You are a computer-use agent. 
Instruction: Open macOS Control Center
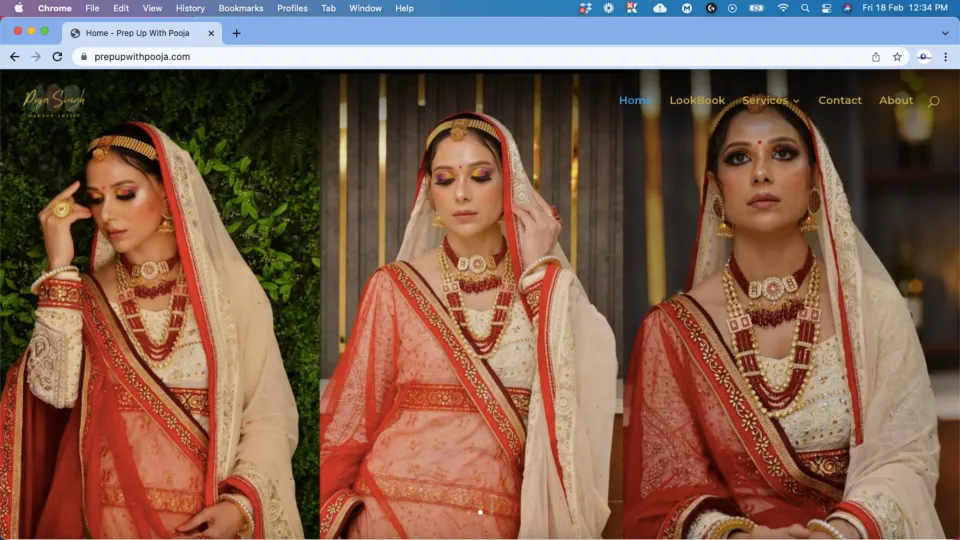(827, 8)
